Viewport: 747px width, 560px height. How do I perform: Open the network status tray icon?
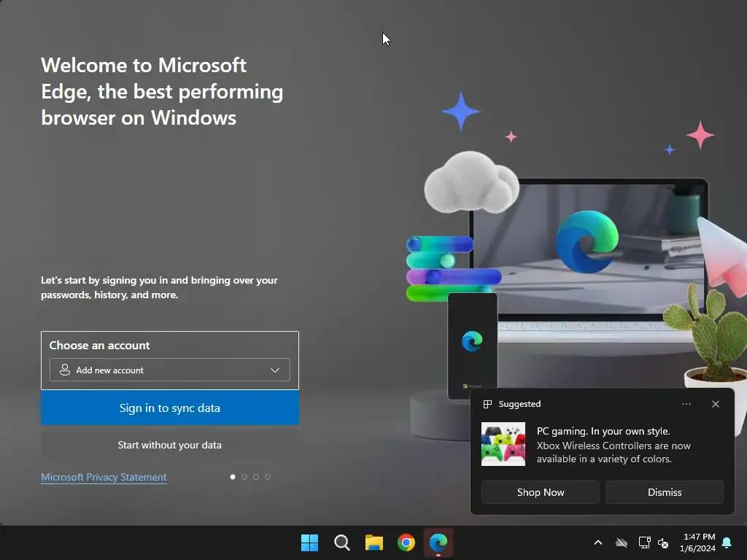[x=645, y=542]
